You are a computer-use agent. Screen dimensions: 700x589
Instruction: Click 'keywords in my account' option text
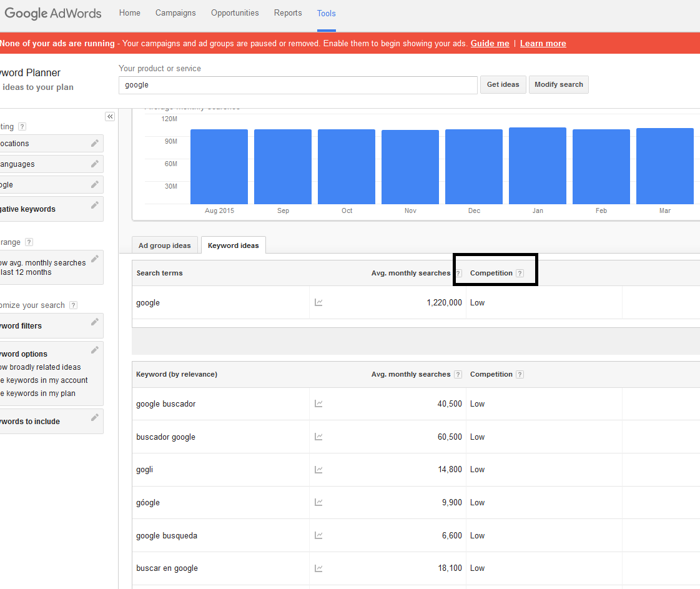point(47,380)
